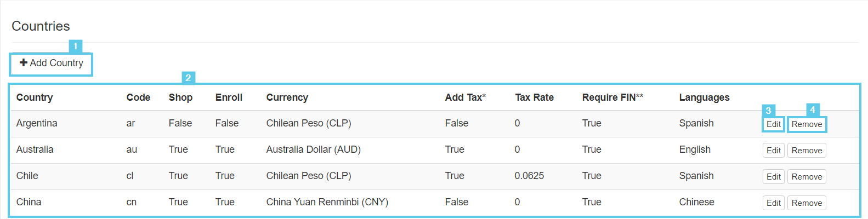Edit the Argentina country row
Screen dimensions: 868x219
[x=773, y=124]
